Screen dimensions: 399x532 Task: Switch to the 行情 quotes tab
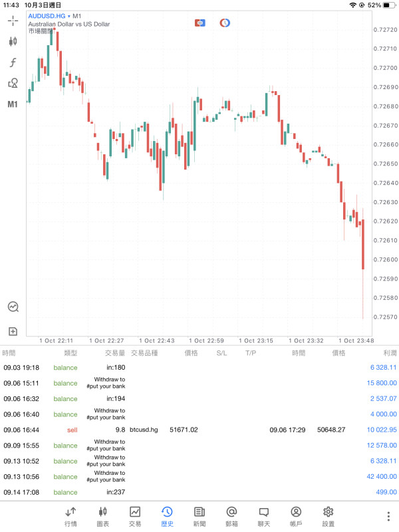point(70,517)
